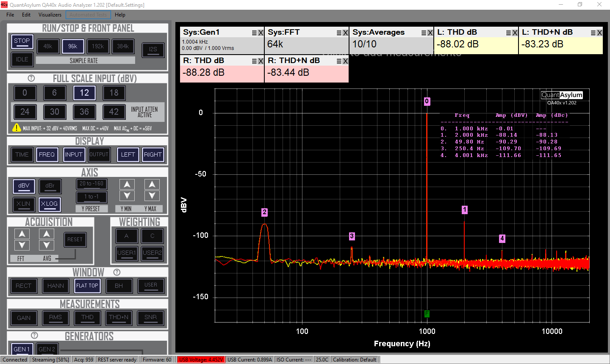Open the R: THD dB tile menu icon
Viewport: 610px width, 364px height.
point(254,61)
